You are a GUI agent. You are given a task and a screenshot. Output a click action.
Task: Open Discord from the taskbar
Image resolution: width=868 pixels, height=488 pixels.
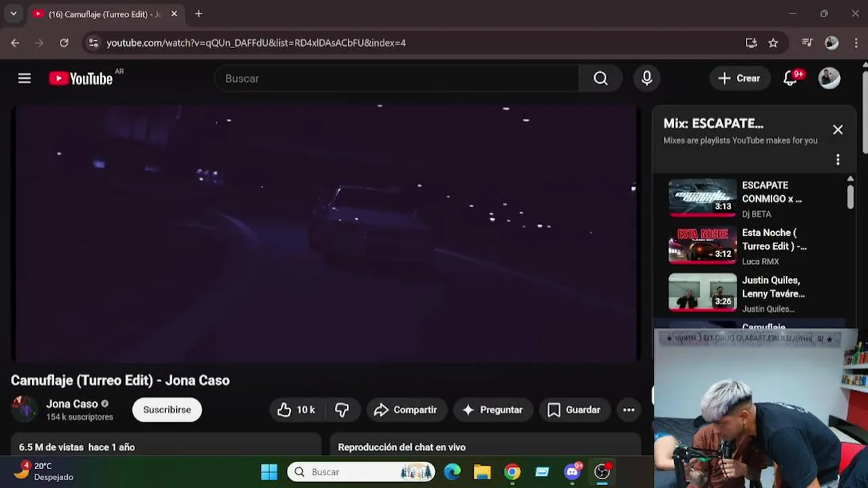573,472
